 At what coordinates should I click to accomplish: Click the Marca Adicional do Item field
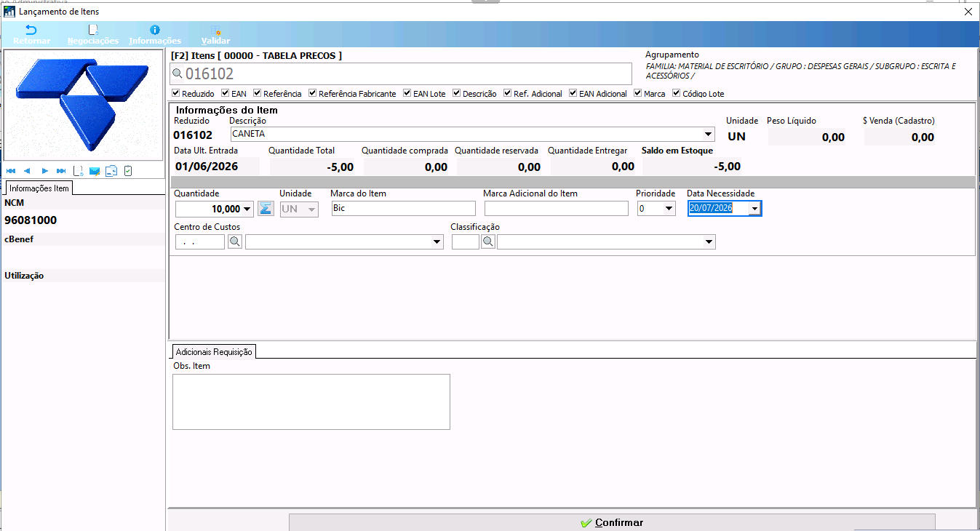tap(556, 209)
